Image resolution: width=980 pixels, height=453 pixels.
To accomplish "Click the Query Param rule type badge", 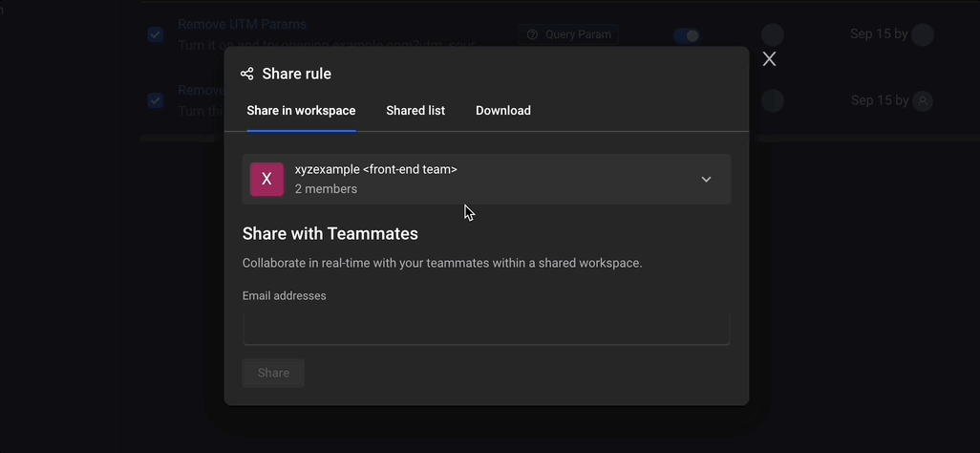I will [x=568, y=34].
